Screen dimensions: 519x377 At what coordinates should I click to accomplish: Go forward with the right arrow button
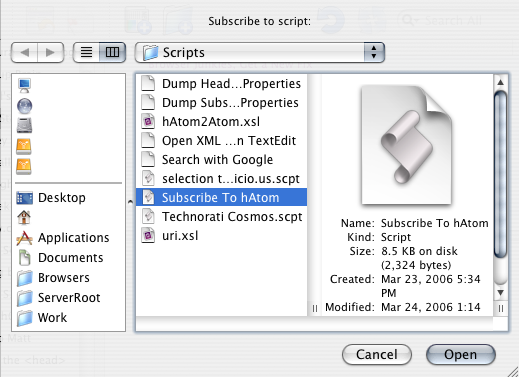coord(50,52)
